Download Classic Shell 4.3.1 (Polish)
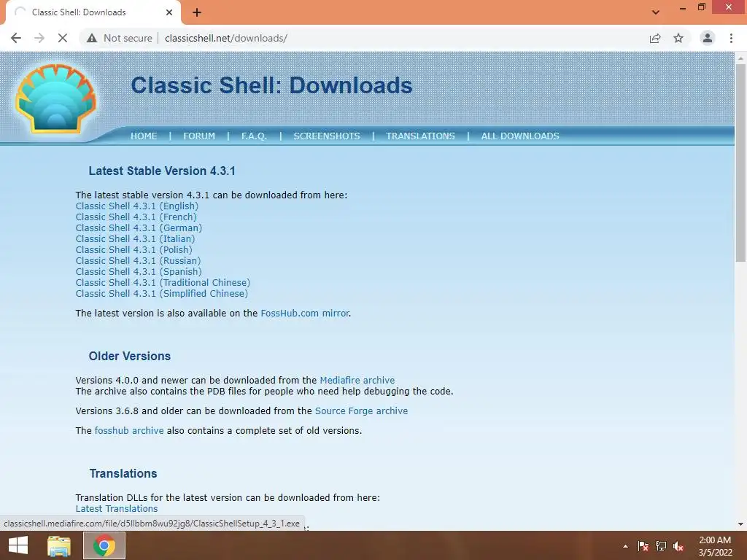The image size is (747, 560). (134, 250)
